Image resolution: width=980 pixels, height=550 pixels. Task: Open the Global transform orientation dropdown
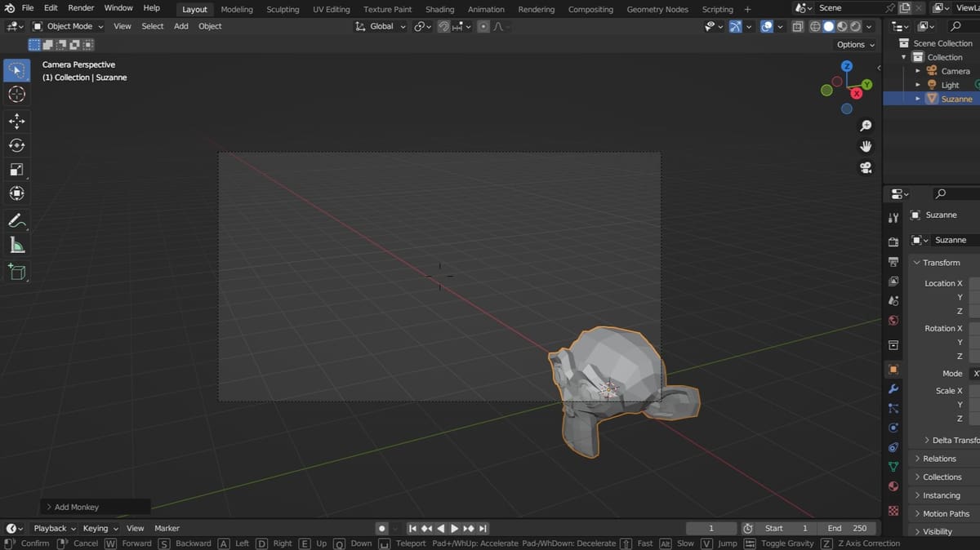click(381, 26)
